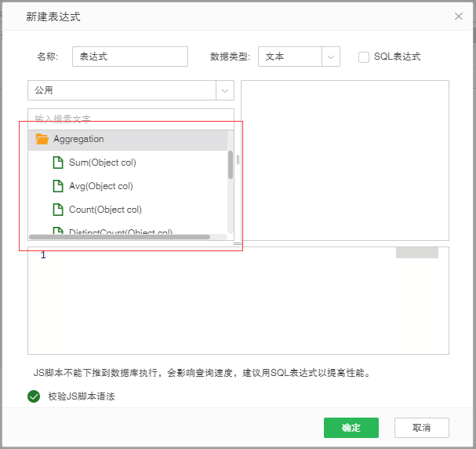Open the 数据类型 dropdown arrow

click(331, 57)
